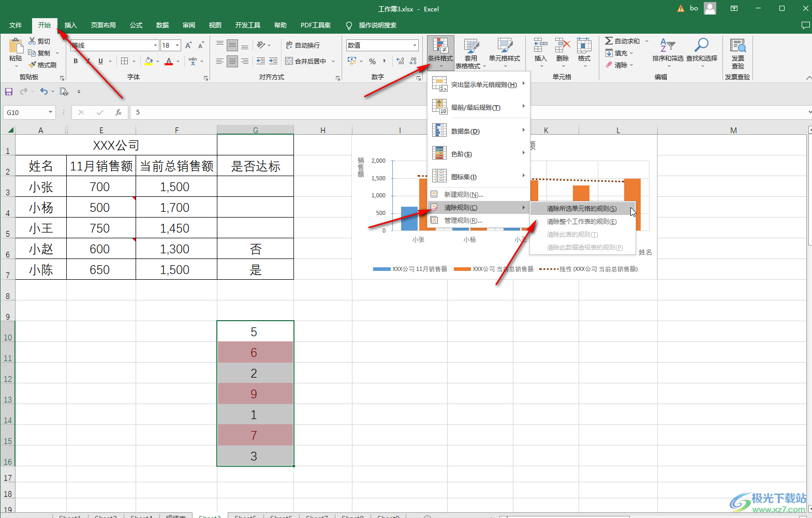Click the Save icon in quick access toolbar
Screen dimensions: 812x518
pyautogui.click(x=9, y=92)
